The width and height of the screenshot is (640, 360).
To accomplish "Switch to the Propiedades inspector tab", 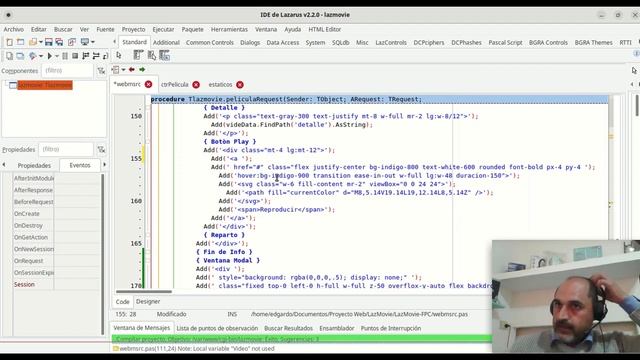I will point(34,165).
